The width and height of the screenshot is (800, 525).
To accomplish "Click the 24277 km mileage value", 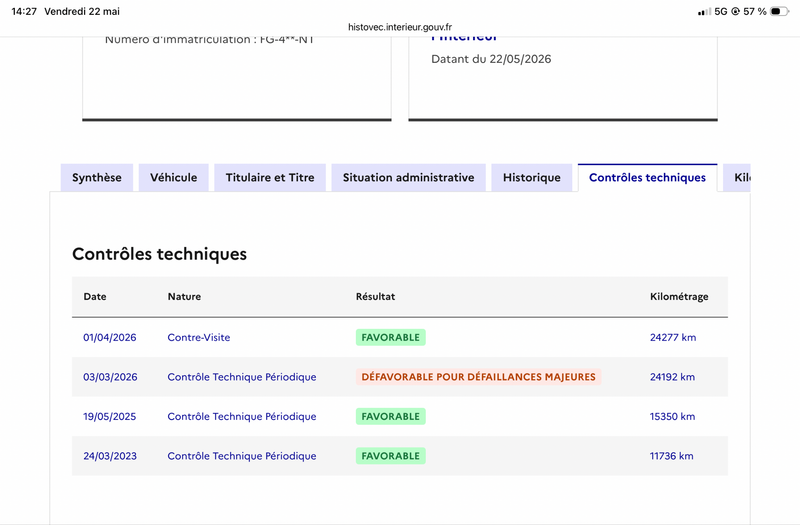I will pos(673,337).
